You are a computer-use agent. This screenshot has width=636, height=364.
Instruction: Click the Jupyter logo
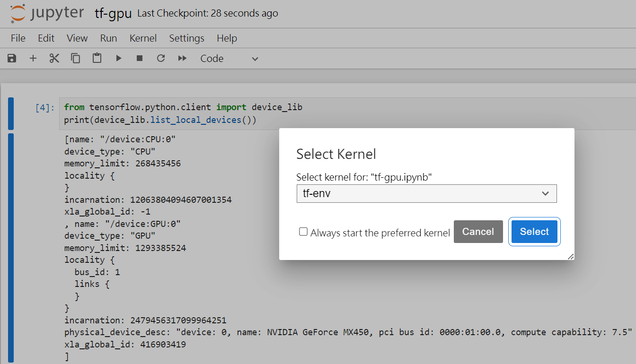(47, 14)
